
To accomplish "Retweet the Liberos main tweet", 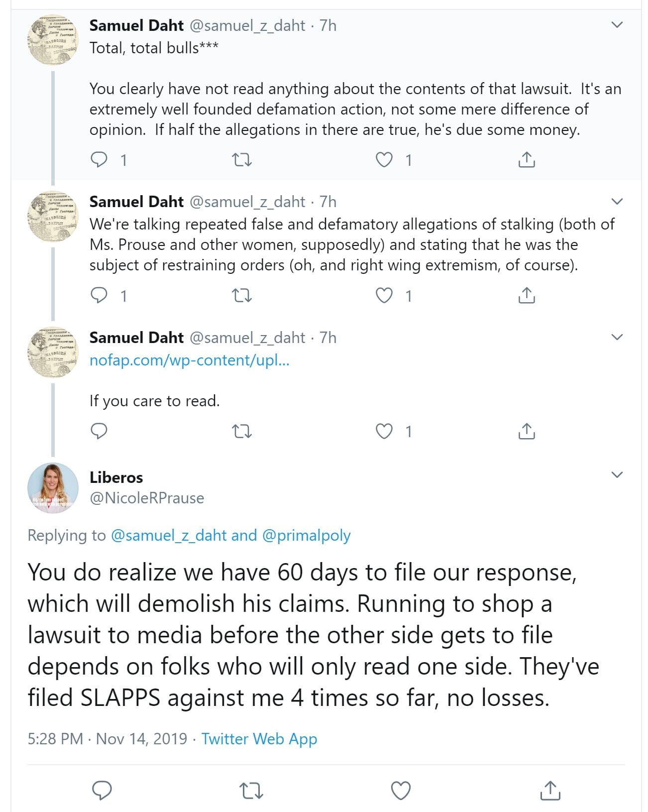I will click(x=251, y=790).
